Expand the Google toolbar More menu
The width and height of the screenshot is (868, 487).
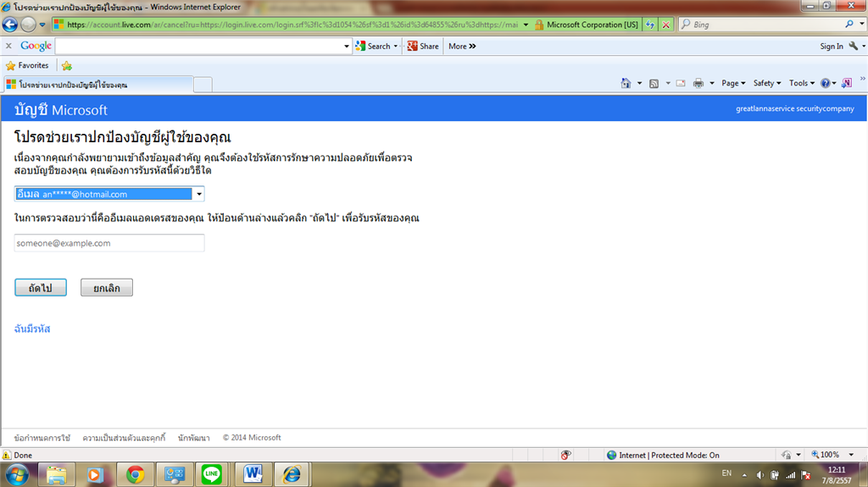click(x=462, y=46)
